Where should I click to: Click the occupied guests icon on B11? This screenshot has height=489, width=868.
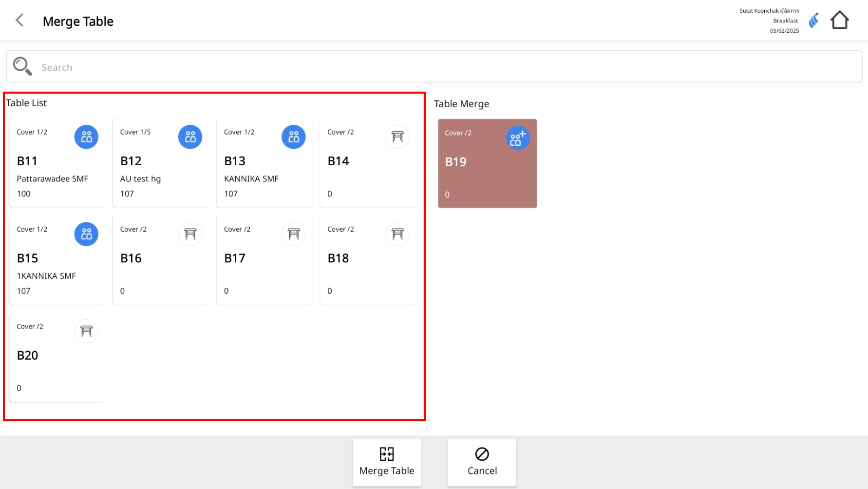86,137
